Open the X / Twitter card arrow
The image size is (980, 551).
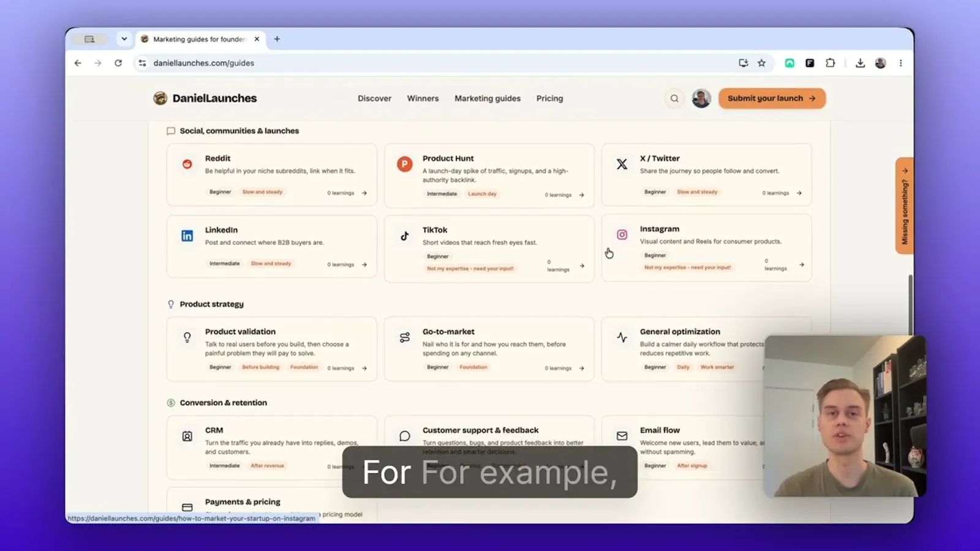799,193
